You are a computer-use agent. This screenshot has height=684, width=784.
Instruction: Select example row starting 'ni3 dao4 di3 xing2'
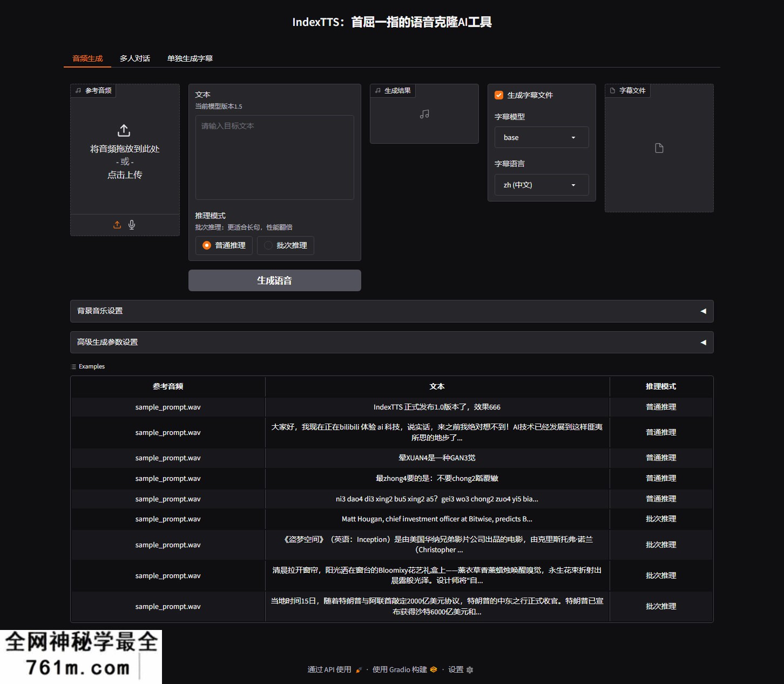(x=392, y=499)
